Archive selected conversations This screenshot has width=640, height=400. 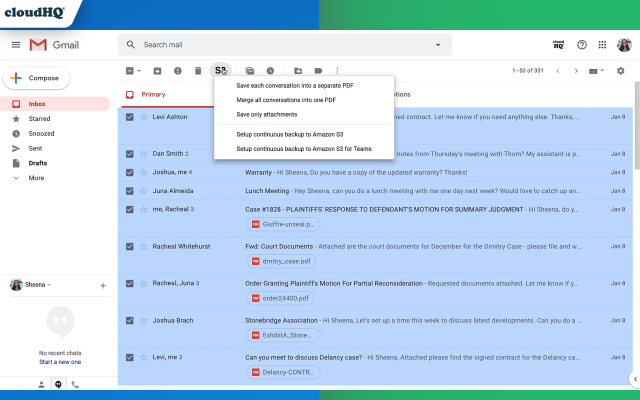(157, 71)
